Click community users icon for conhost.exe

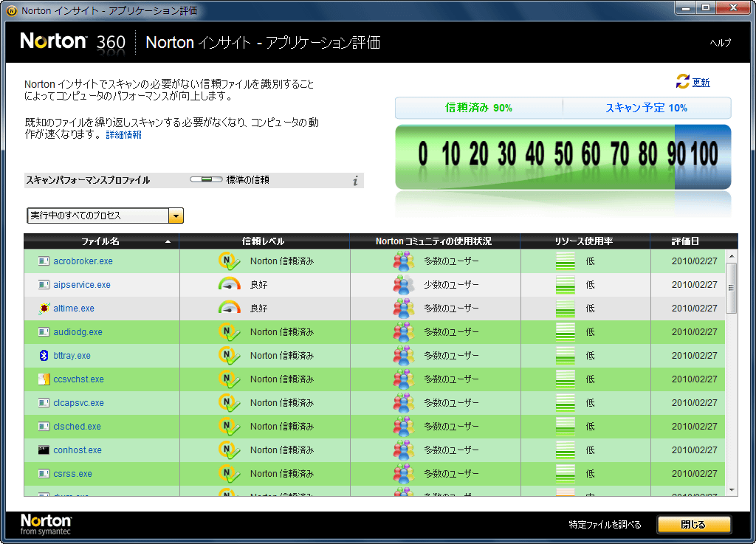(x=404, y=450)
